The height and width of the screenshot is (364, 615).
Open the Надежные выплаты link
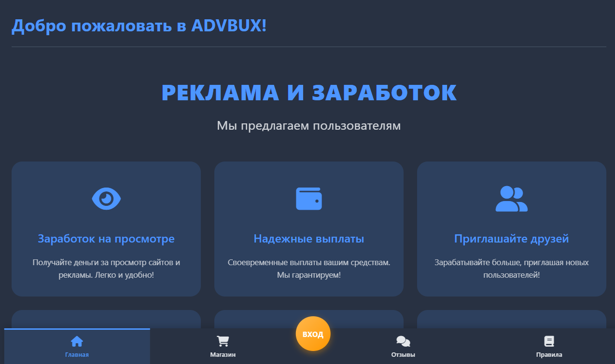pos(308,238)
